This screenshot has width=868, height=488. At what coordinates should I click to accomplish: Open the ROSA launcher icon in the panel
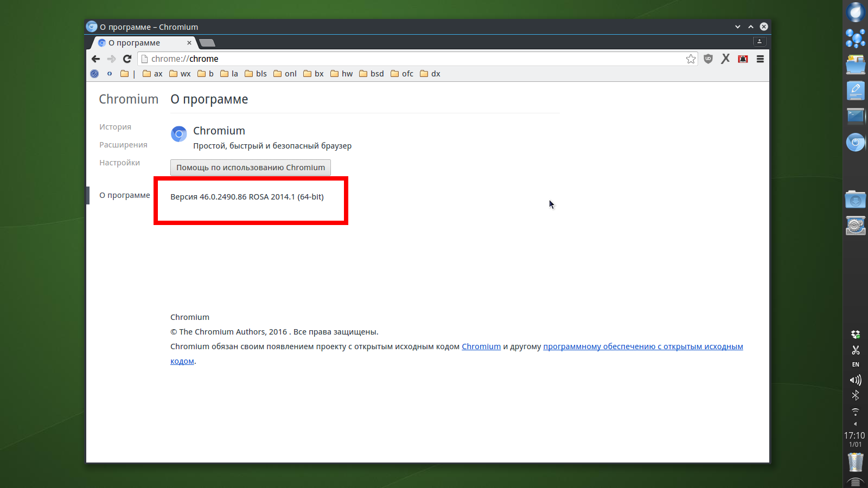(856, 12)
